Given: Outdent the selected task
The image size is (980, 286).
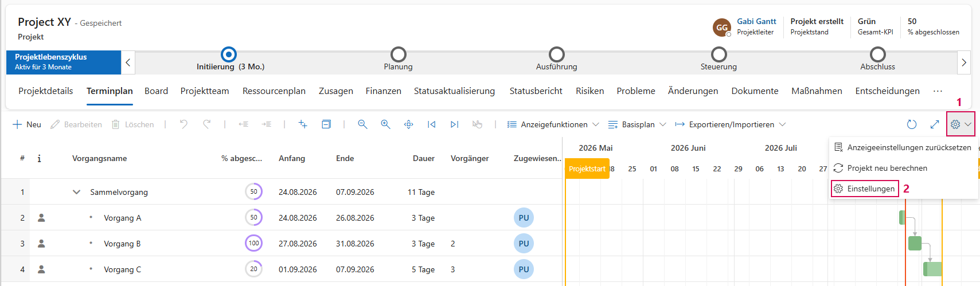Looking at the screenshot, I should click(243, 124).
